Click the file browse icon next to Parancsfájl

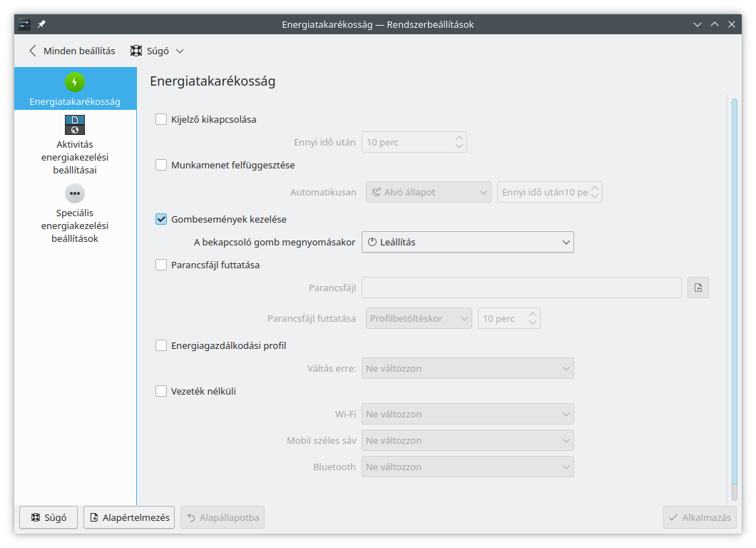point(698,288)
